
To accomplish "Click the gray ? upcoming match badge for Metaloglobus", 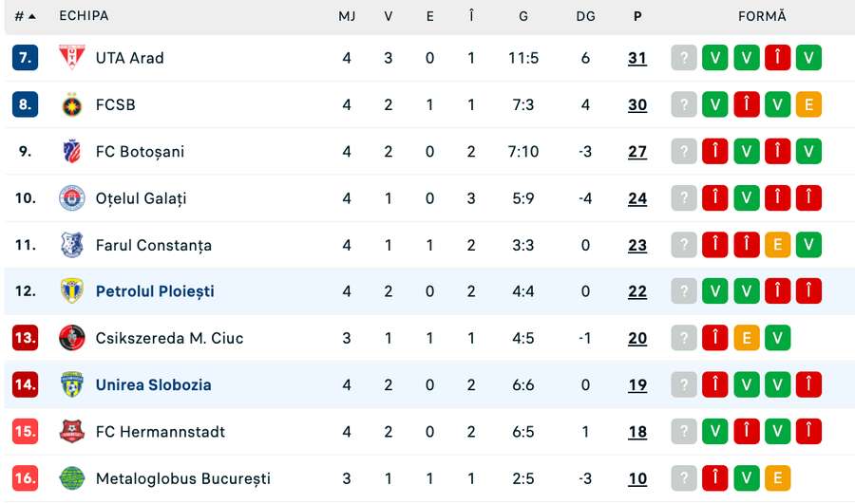I will click(683, 478).
